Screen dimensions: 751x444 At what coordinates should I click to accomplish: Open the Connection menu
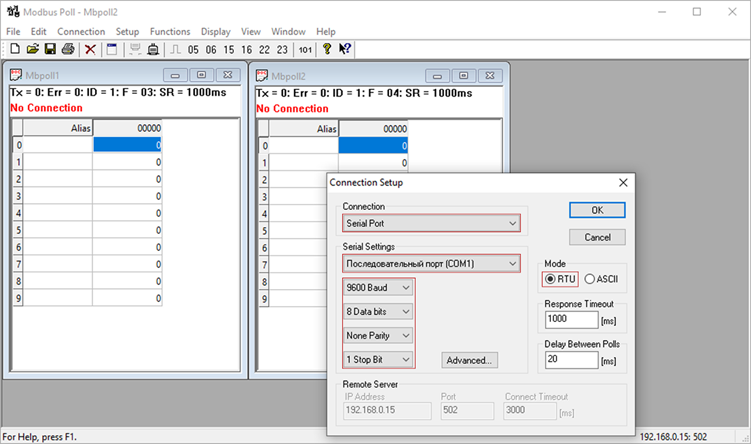[x=81, y=32]
